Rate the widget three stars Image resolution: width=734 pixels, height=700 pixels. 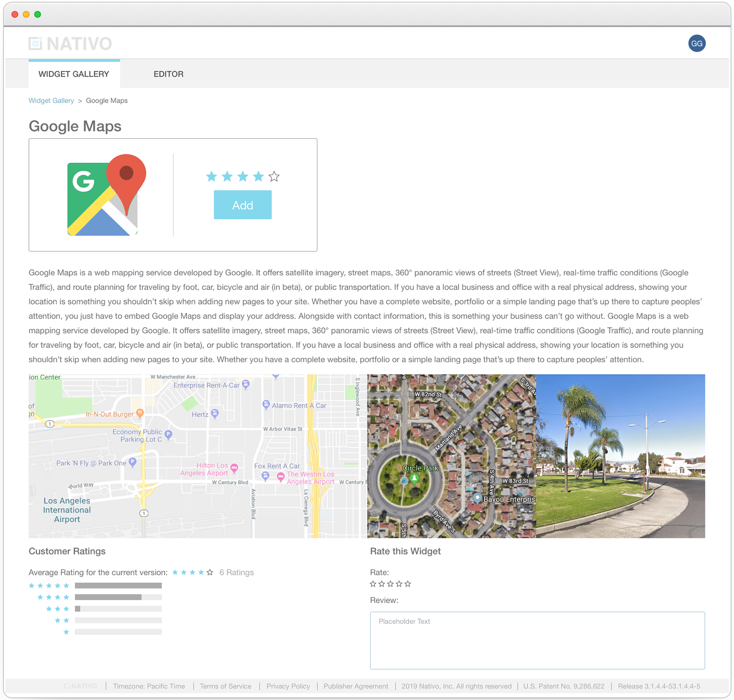pyautogui.click(x=390, y=584)
